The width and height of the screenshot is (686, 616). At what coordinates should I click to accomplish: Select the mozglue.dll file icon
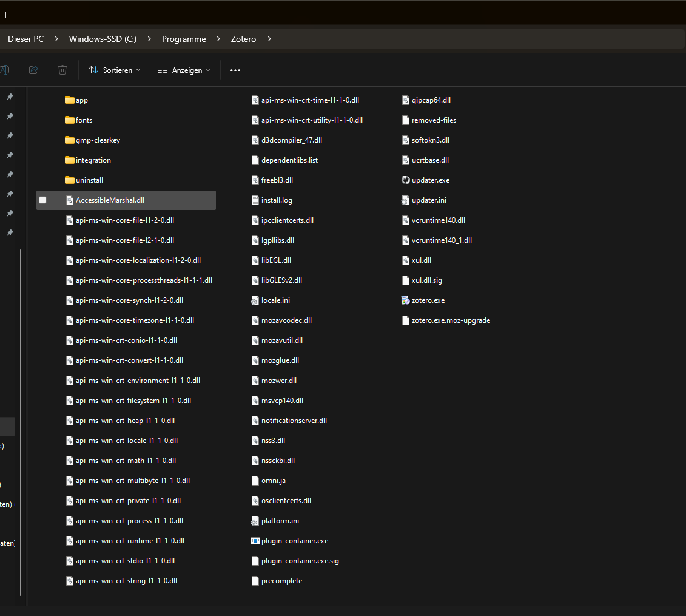[x=255, y=360]
